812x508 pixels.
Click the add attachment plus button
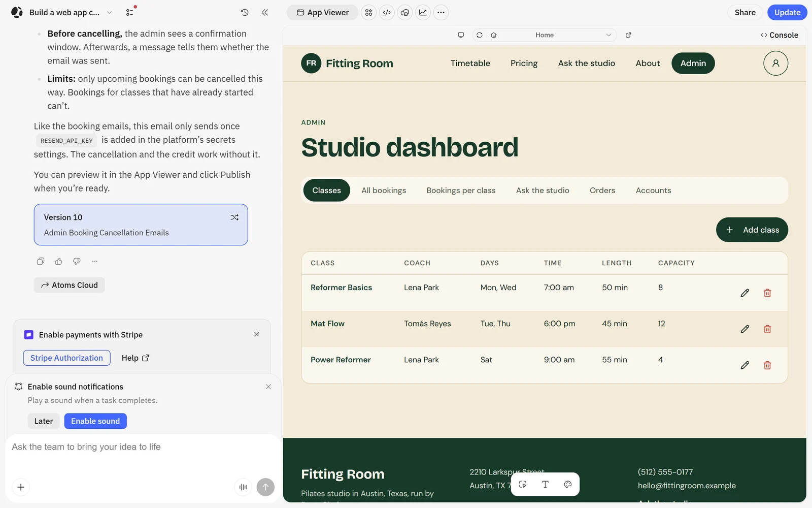[21, 487]
